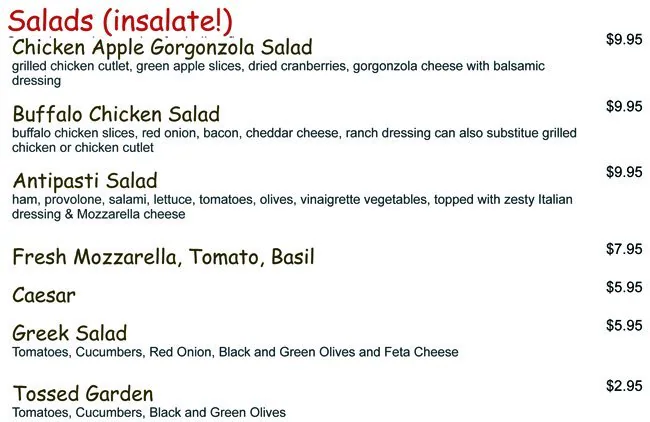Click the $7.95 Fresh Mozzarella price
650x422 pixels.
(623, 249)
